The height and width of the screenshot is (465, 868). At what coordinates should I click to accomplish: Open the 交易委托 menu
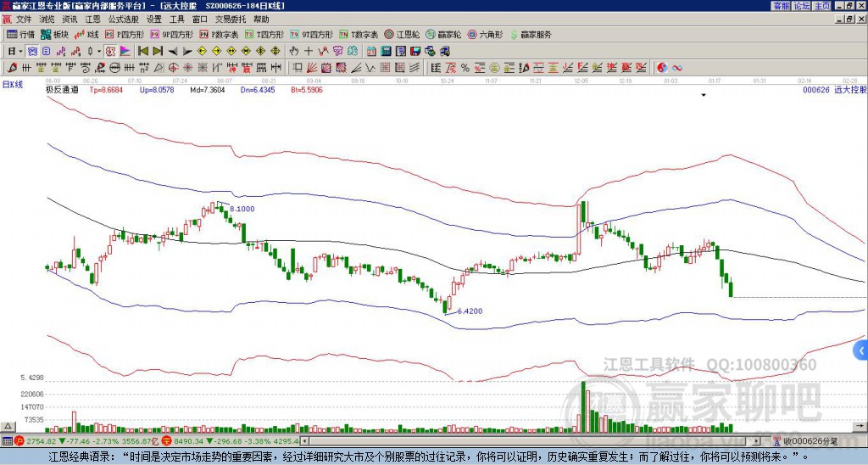coord(231,20)
